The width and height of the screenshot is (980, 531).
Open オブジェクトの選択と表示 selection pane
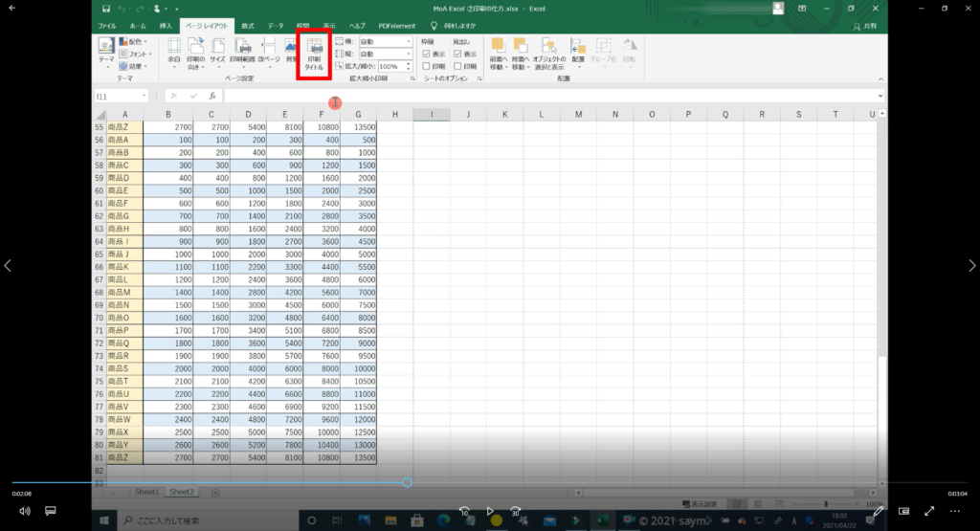point(549,53)
